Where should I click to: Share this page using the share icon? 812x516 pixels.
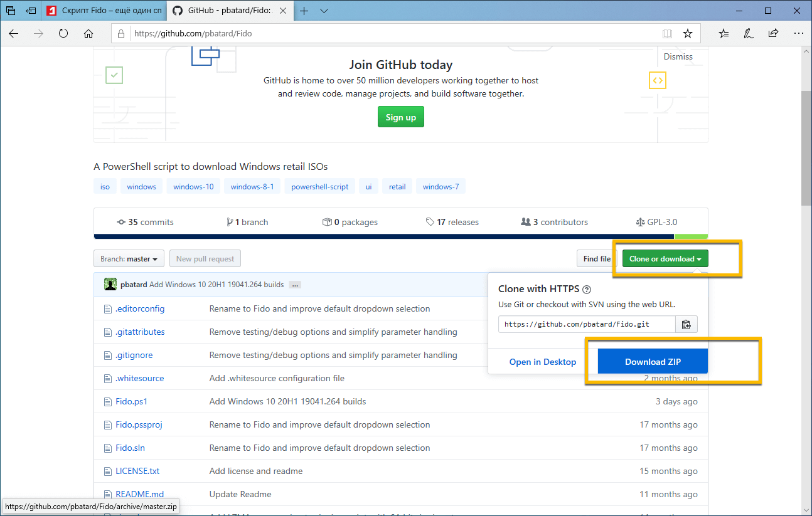point(773,33)
